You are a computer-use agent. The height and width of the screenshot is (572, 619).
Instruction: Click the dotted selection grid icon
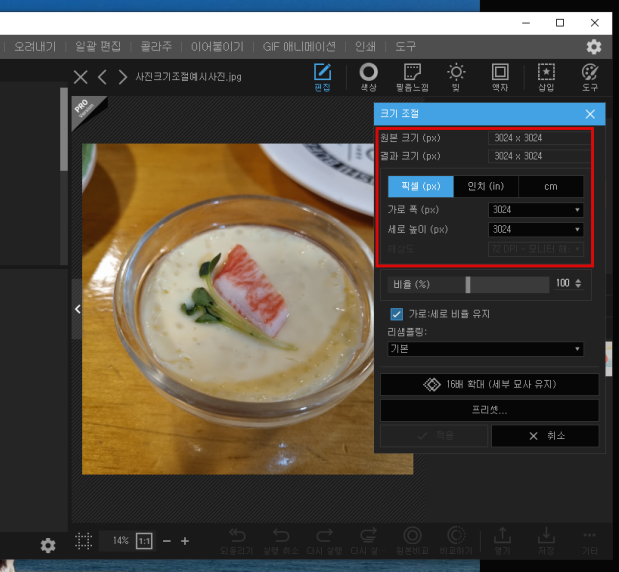83,541
